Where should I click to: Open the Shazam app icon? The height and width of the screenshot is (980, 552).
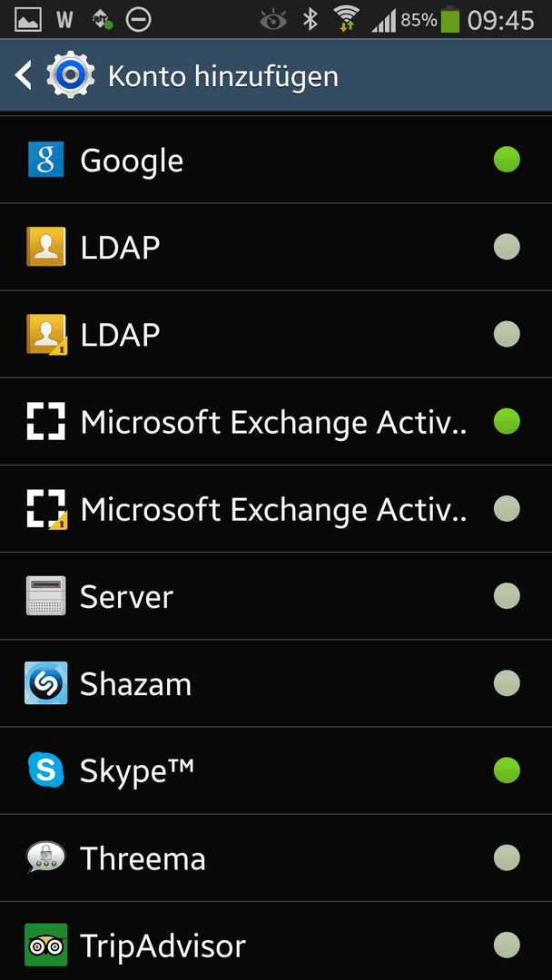click(45, 683)
